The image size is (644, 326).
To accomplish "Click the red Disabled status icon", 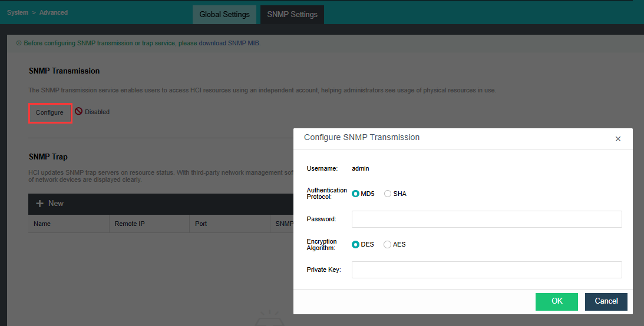I will point(78,112).
